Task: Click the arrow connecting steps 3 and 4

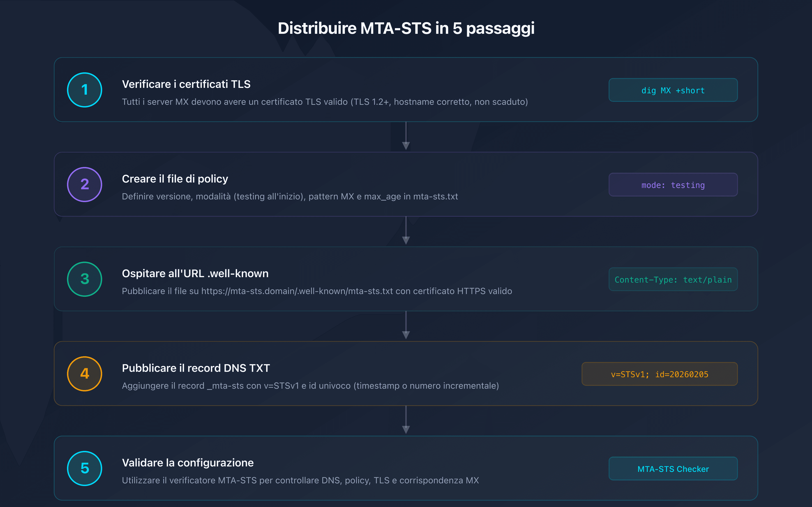Action: 406,325
